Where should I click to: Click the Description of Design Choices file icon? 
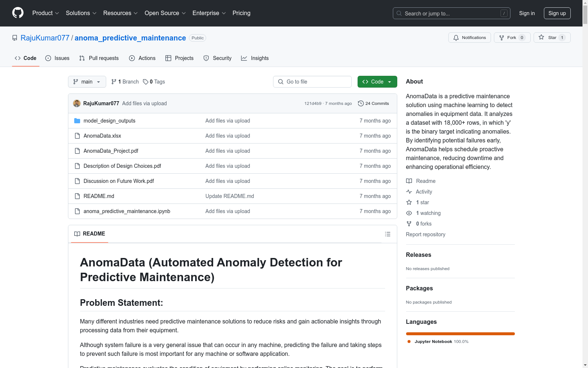77,166
